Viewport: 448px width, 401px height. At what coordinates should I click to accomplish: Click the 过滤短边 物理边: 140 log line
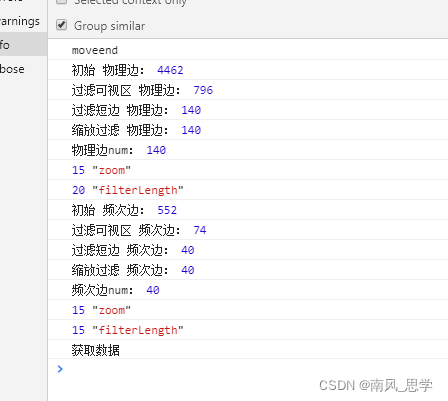point(248,110)
